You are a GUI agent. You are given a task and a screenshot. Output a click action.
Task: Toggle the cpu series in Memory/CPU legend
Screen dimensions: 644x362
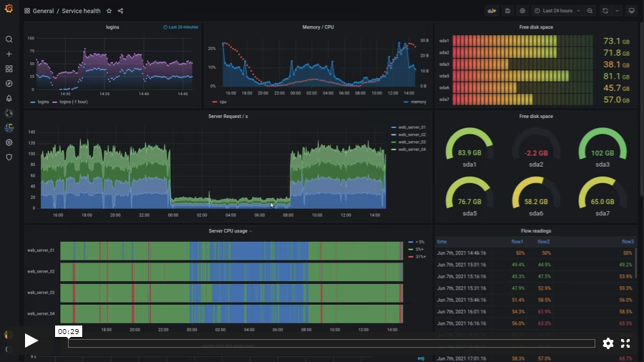tap(233, 102)
